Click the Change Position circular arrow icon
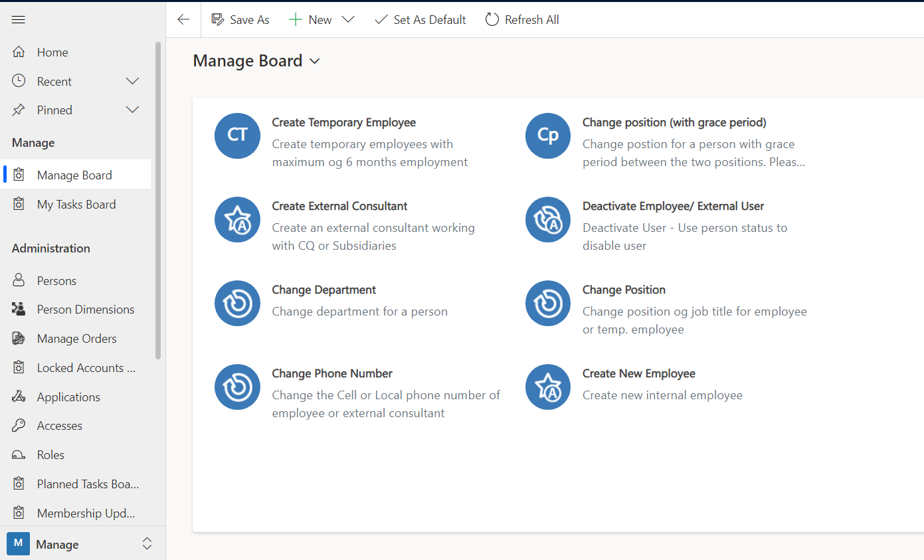Image resolution: width=924 pixels, height=560 pixels. pos(547,303)
